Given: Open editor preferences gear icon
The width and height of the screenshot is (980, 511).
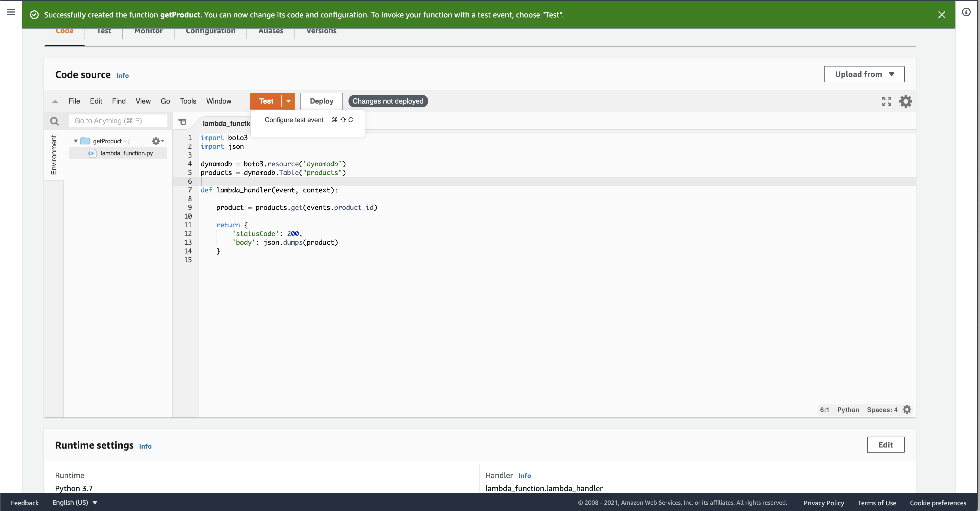Looking at the screenshot, I should pos(906,101).
